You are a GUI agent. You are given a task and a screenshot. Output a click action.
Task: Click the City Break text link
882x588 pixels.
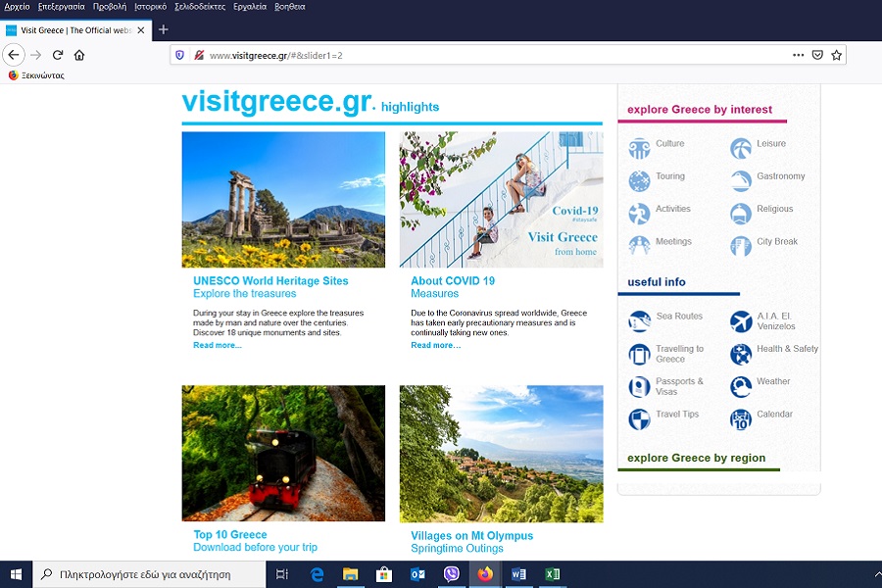coord(777,241)
